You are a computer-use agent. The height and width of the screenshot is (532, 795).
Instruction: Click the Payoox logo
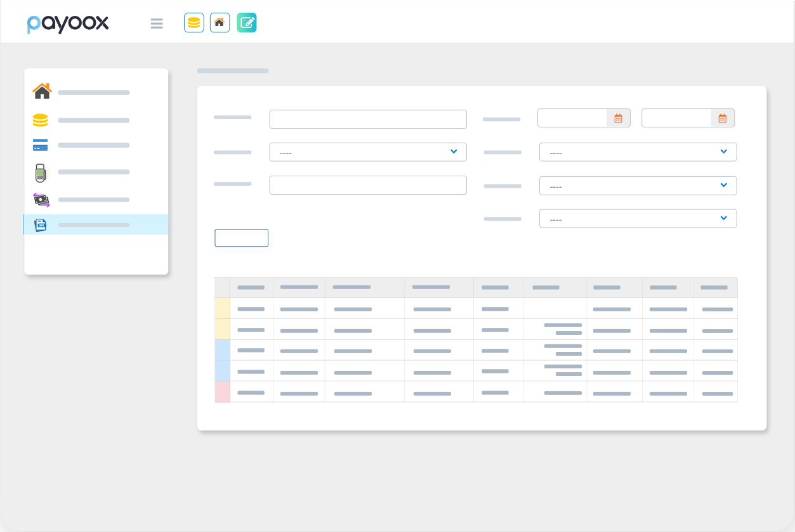(x=68, y=23)
